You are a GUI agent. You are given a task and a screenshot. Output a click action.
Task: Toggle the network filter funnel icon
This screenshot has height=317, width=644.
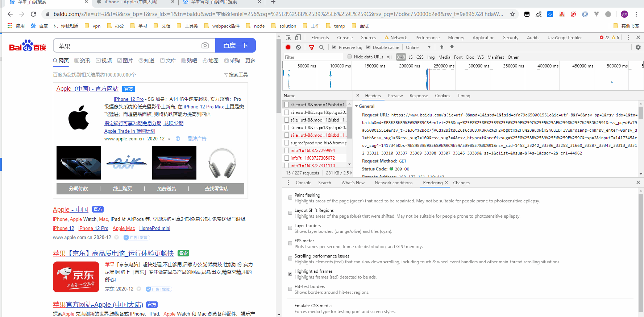[312, 47]
